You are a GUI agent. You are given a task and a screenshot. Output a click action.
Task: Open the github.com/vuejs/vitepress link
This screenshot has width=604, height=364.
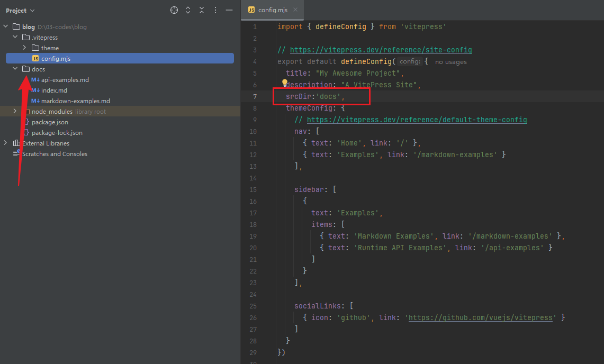point(480,317)
